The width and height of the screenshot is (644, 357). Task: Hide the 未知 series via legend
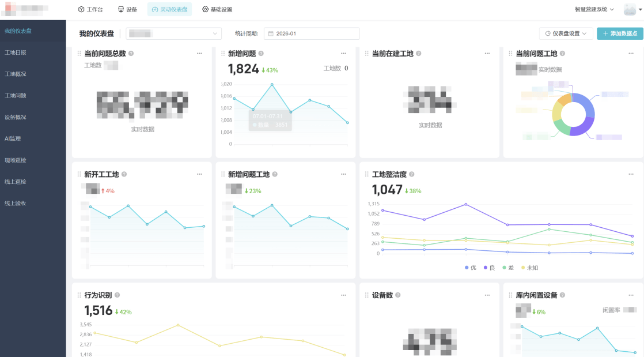click(529, 268)
